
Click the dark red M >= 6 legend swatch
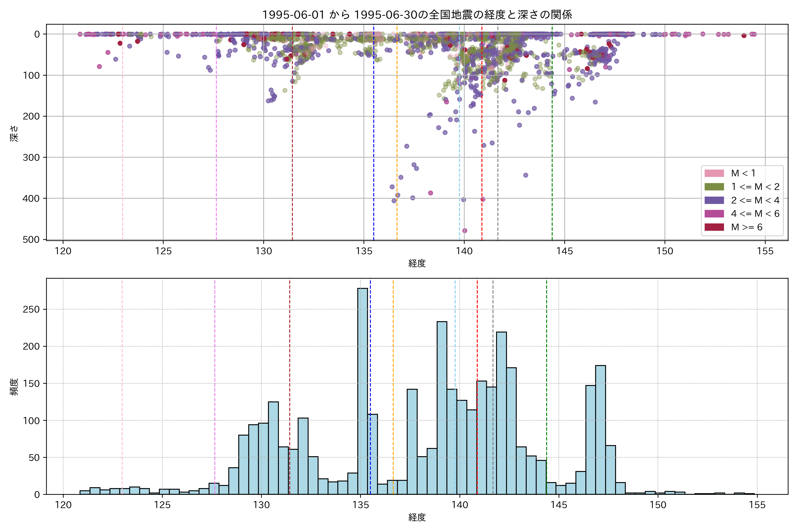pyautogui.click(x=714, y=227)
